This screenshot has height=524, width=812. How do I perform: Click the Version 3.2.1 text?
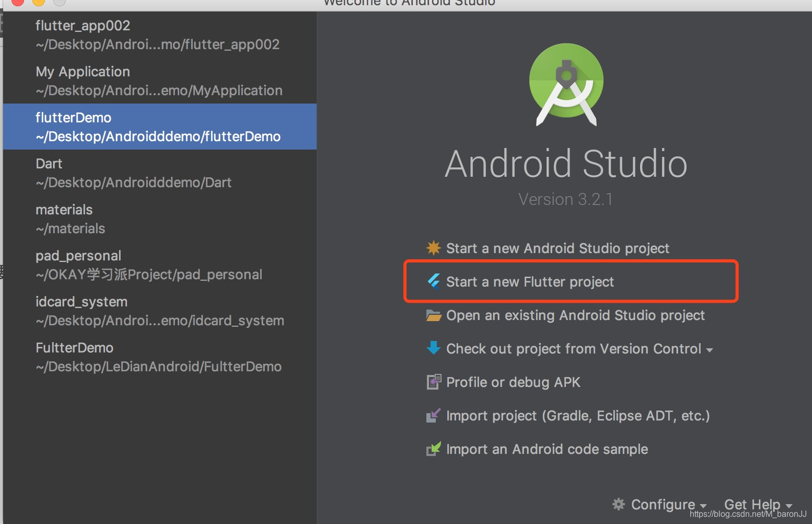(566, 199)
